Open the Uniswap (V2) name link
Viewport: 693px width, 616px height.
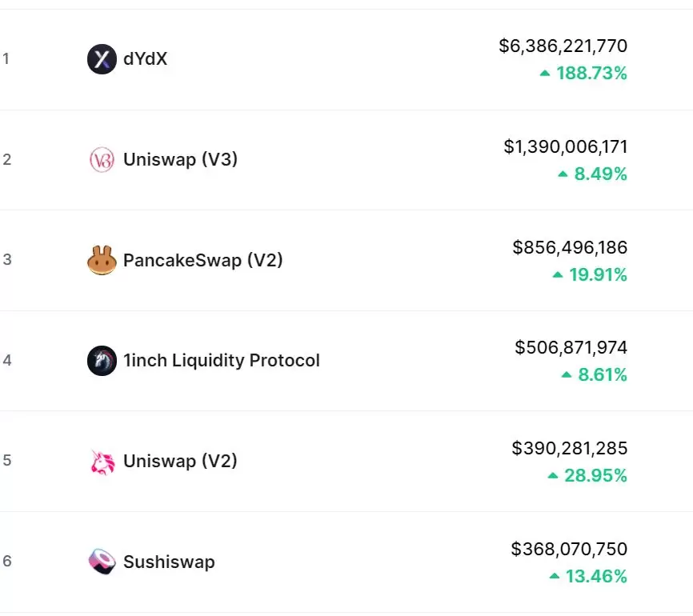coord(180,462)
